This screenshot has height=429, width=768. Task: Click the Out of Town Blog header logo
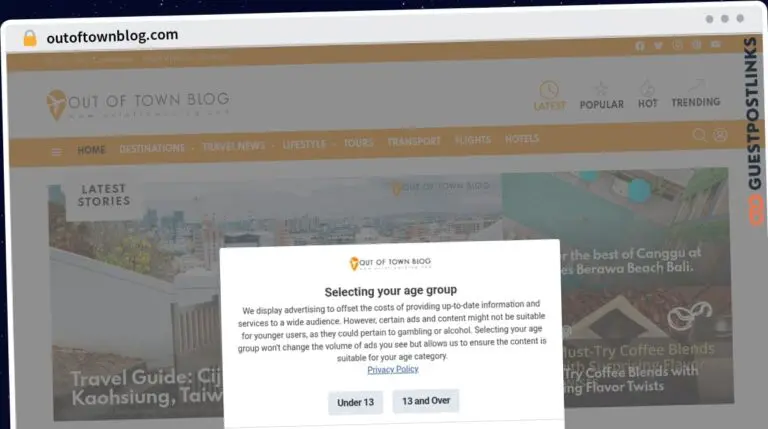138,105
